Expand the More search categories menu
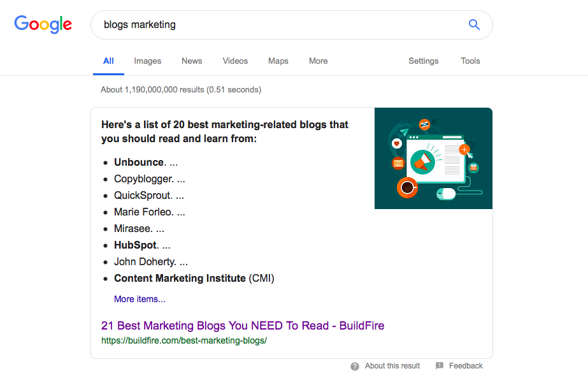This screenshot has height=378, width=588. [x=318, y=61]
